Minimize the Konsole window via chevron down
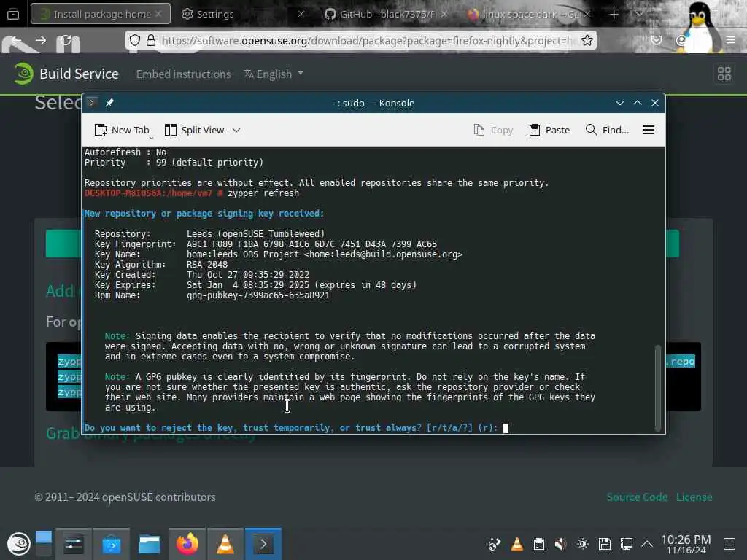Image resolution: width=747 pixels, height=560 pixels. tap(620, 103)
